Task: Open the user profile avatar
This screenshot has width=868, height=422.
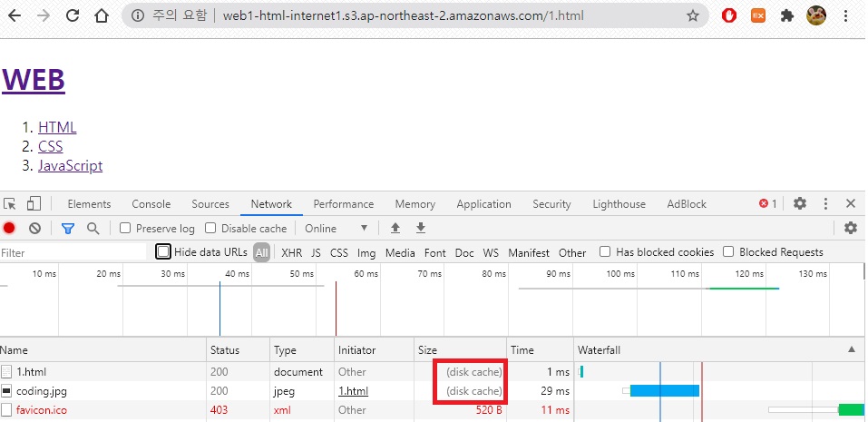Action: click(x=816, y=15)
